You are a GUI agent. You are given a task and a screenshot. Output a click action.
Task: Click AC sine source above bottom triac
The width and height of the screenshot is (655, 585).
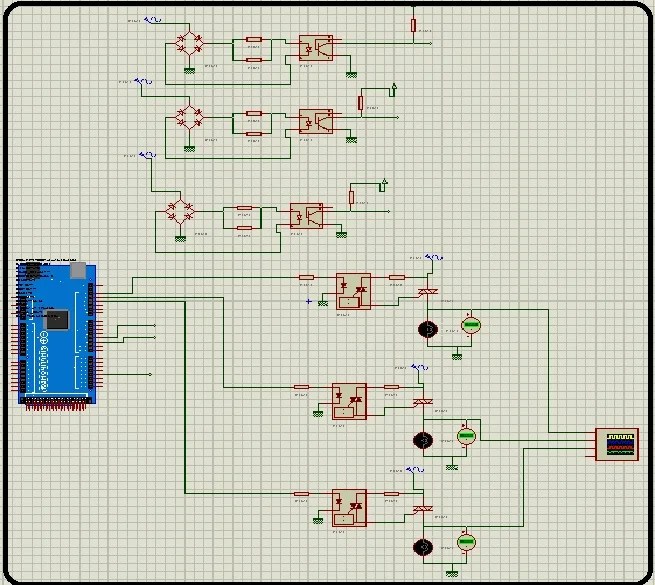pyautogui.click(x=415, y=470)
